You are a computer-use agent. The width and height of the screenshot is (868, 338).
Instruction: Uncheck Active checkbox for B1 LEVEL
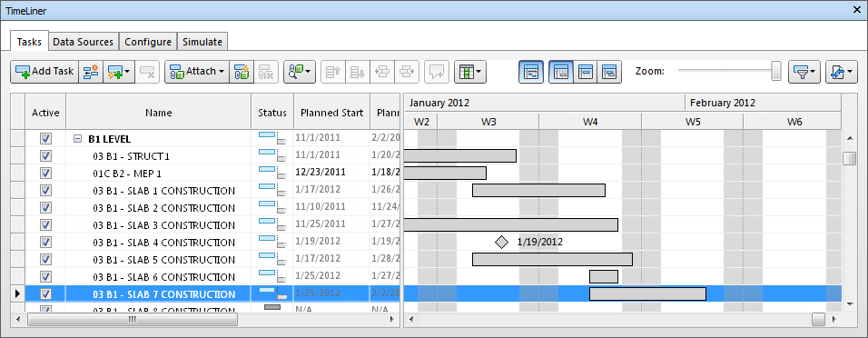tap(45, 139)
